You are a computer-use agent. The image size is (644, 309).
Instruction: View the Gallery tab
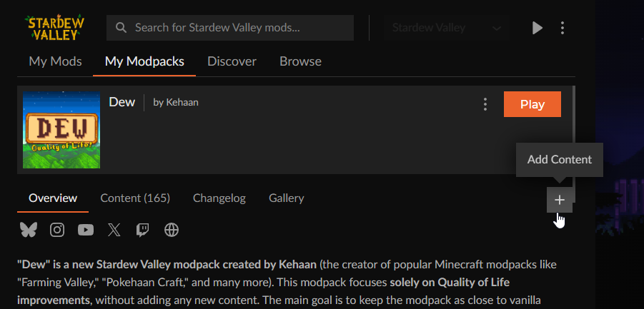tap(287, 198)
